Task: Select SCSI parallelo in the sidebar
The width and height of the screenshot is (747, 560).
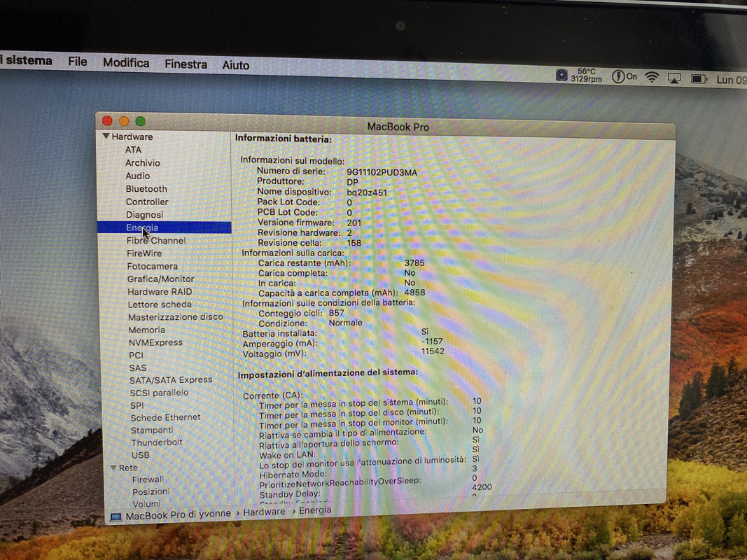Action: point(159,393)
